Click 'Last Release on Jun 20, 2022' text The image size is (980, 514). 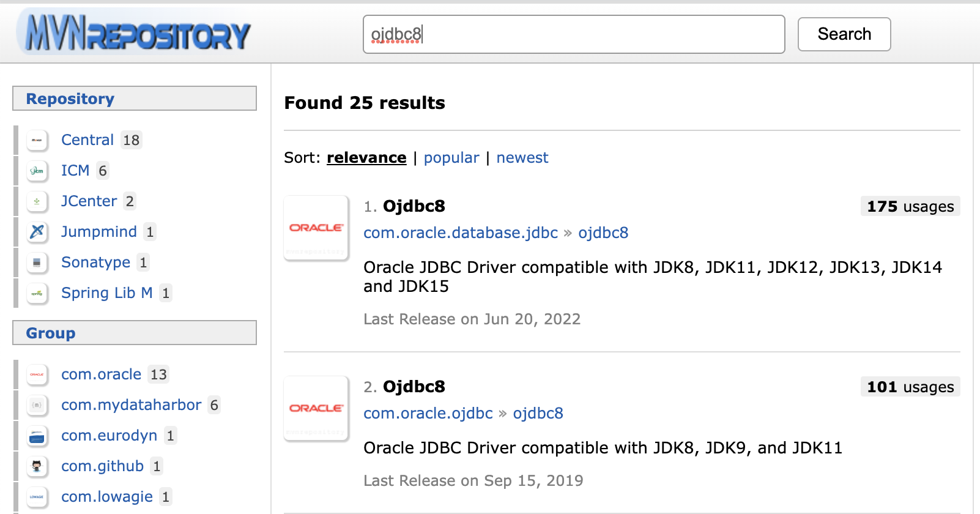click(x=472, y=319)
